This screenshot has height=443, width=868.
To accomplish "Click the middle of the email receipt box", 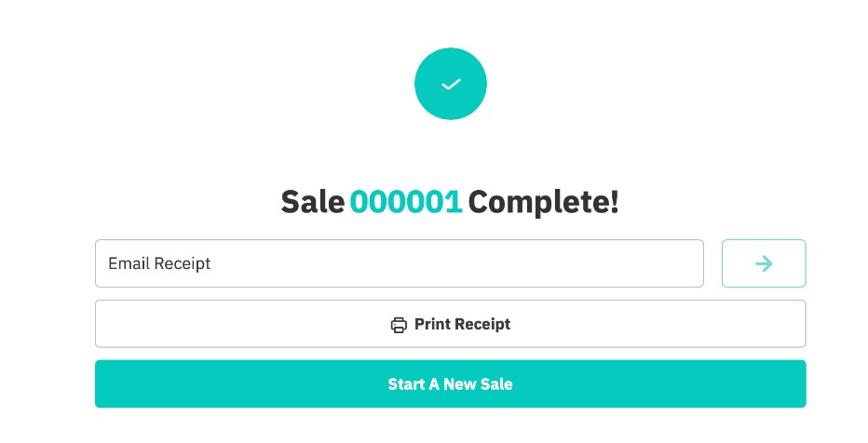I will pos(399,263).
